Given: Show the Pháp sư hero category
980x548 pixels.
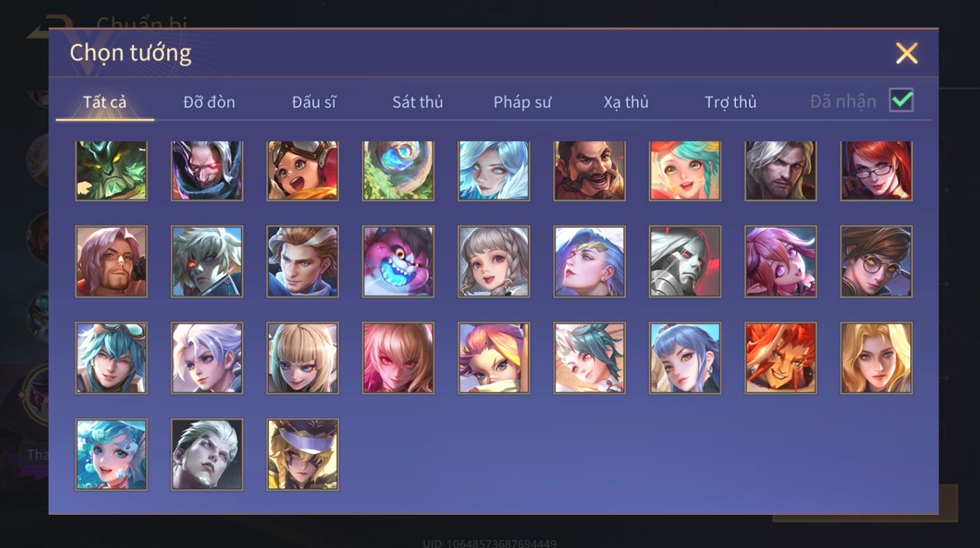Looking at the screenshot, I should tap(522, 102).
